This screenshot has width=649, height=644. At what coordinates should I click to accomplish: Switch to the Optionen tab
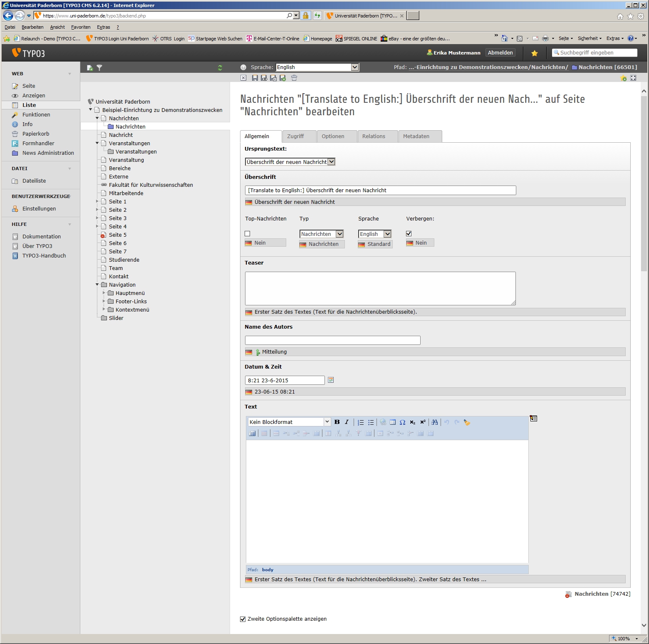tap(337, 136)
